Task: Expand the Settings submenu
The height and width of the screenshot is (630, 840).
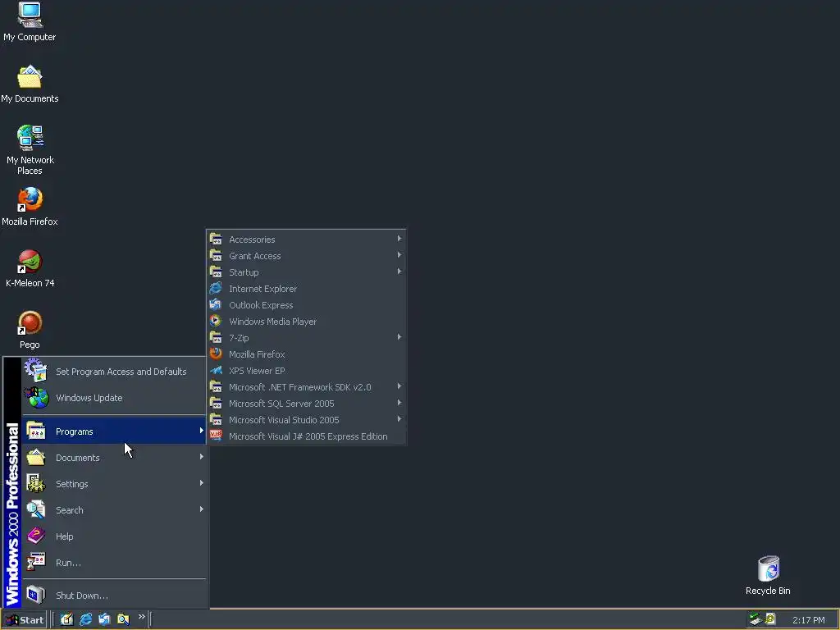Action: point(114,483)
